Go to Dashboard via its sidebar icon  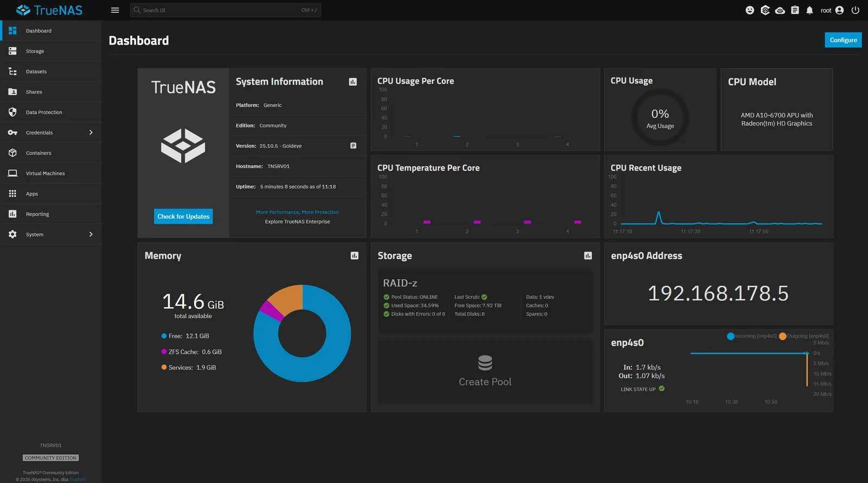pos(12,31)
